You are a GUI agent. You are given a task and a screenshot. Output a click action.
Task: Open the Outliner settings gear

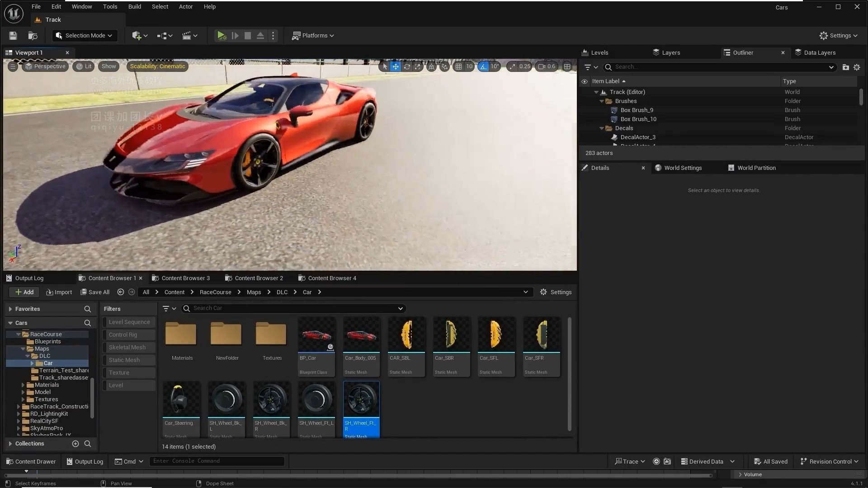tap(857, 67)
